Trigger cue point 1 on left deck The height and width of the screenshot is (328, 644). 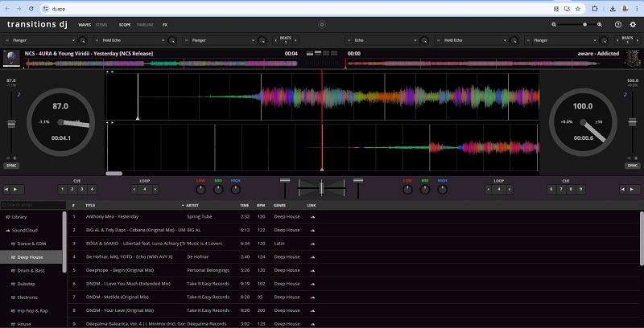(63, 189)
